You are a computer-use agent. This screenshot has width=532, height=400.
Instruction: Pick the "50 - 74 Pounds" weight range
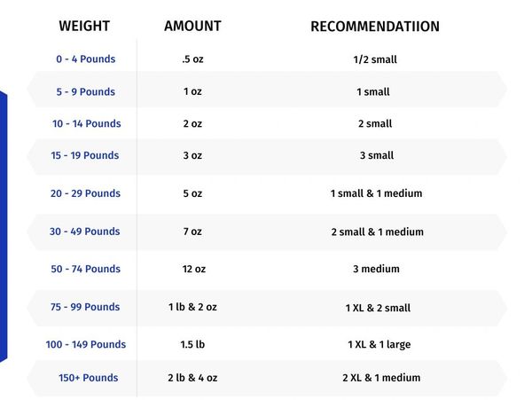coord(85,269)
